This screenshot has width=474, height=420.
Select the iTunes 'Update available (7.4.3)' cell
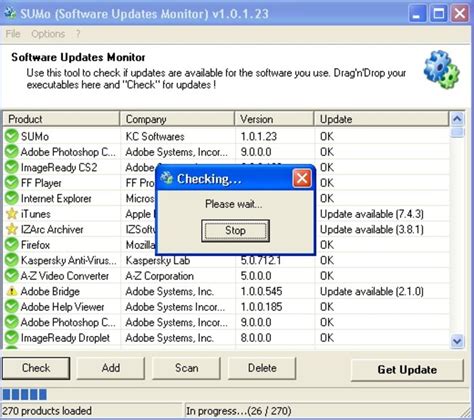point(372,214)
